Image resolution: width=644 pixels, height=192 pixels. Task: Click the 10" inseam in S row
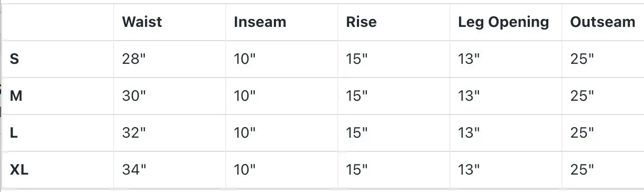click(x=245, y=59)
